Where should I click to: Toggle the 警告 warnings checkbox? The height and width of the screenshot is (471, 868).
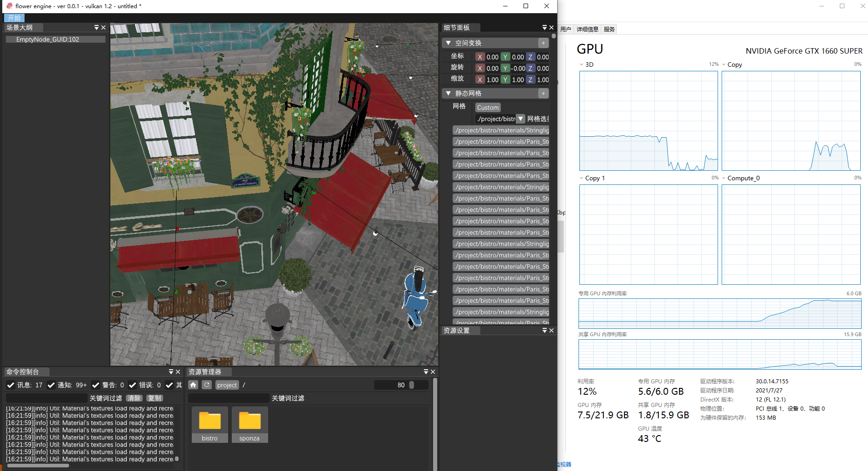coord(96,385)
